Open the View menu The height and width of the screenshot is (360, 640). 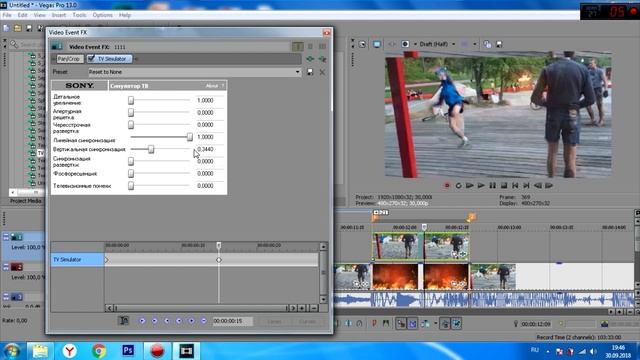pyautogui.click(x=40, y=15)
